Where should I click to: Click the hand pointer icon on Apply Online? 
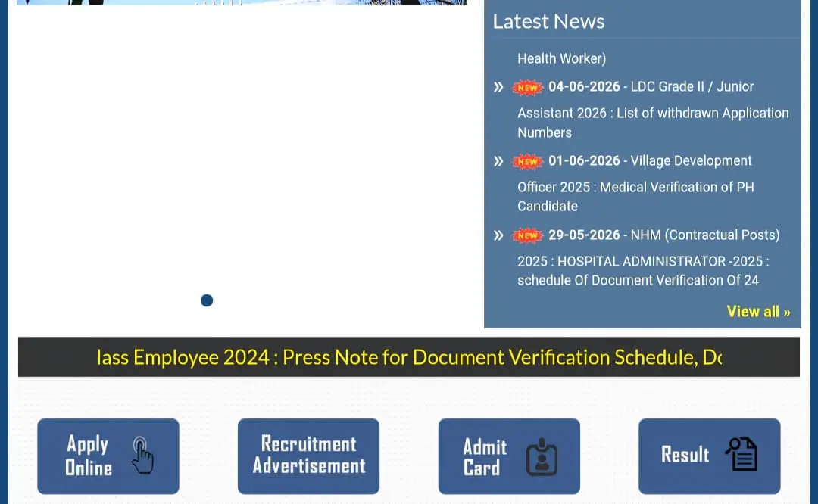tap(142, 455)
